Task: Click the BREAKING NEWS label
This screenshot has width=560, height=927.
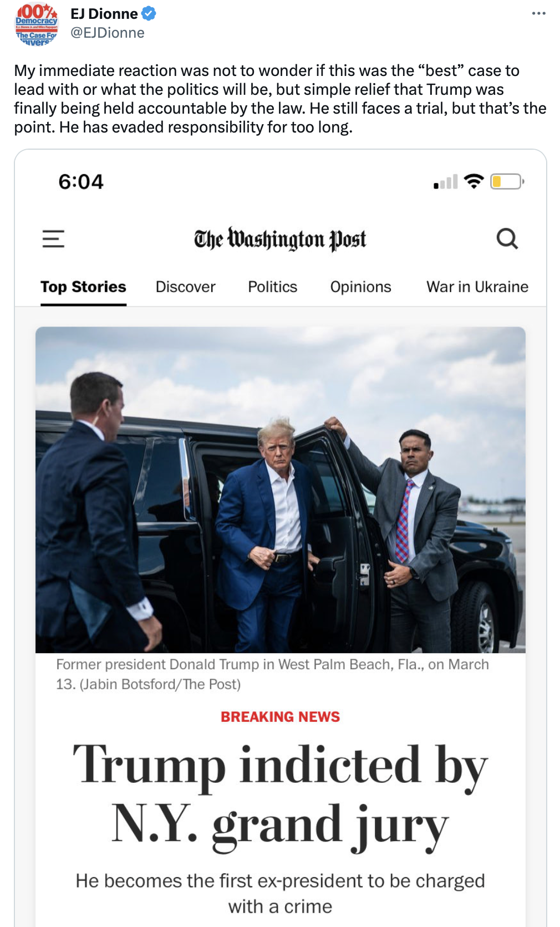Action: tap(280, 717)
